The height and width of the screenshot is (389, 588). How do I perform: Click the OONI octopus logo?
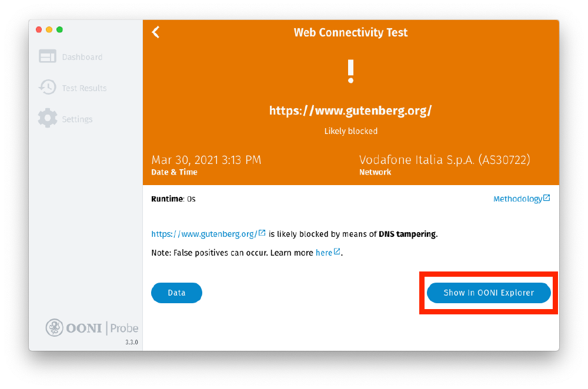pos(54,327)
